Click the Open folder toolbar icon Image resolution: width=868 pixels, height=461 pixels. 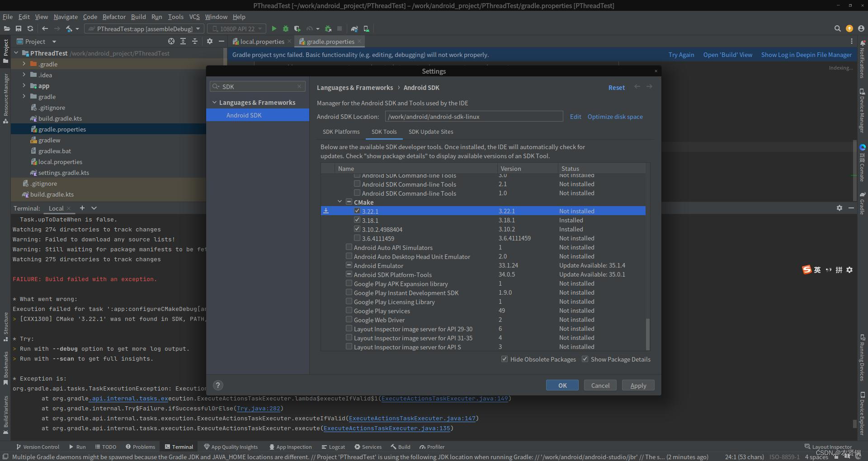coord(7,28)
